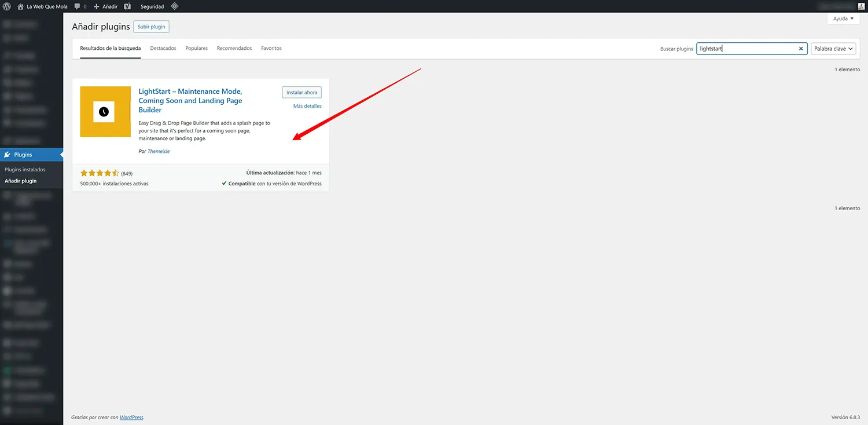The height and width of the screenshot is (425, 868).
Task: Open the 'Palabra clave' search filter dropdown
Action: tap(833, 49)
